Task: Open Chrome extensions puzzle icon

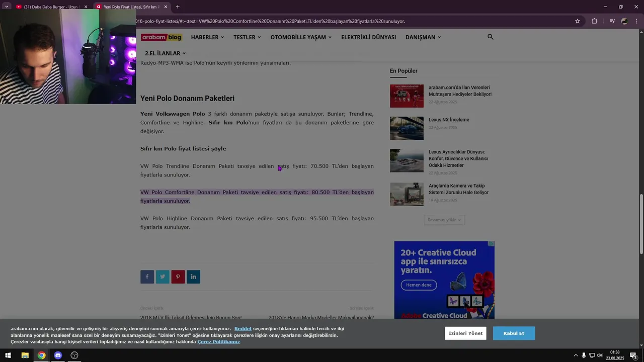Action: point(595,21)
